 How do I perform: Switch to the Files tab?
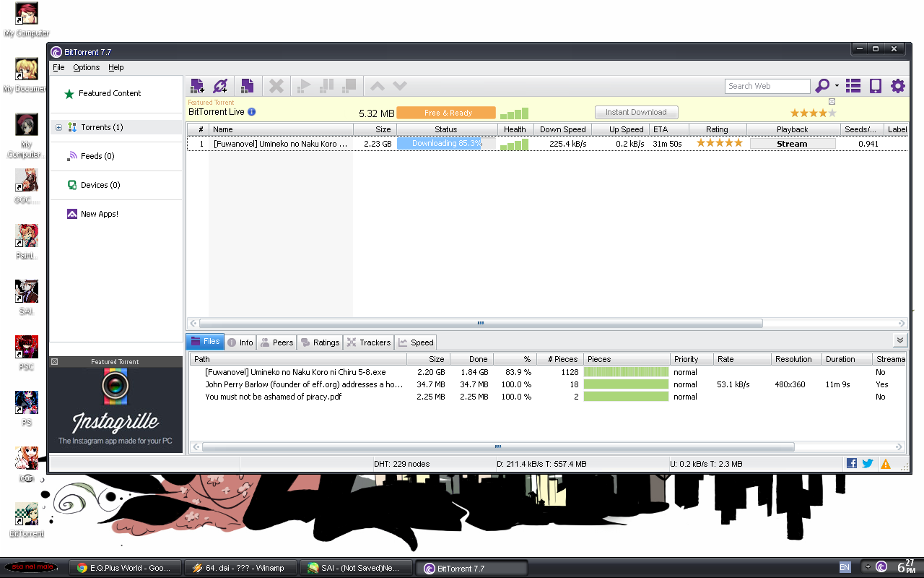click(205, 342)
